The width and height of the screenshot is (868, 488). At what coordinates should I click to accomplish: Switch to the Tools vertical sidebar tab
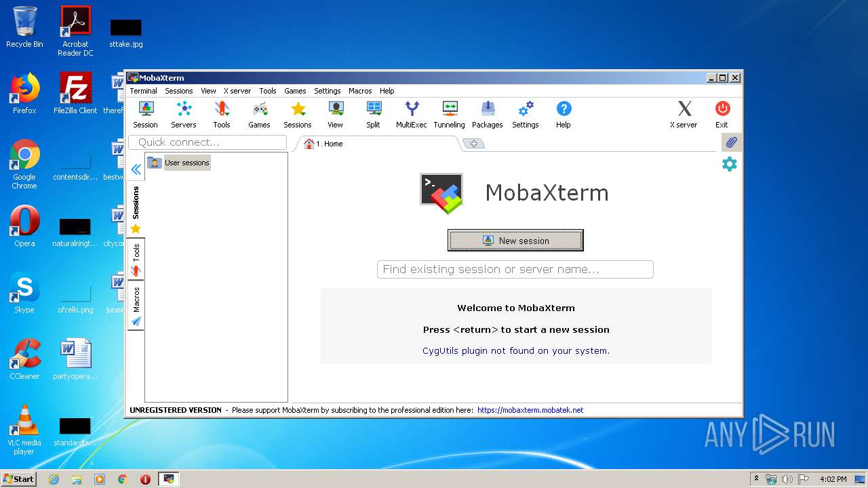pos(136,260)
